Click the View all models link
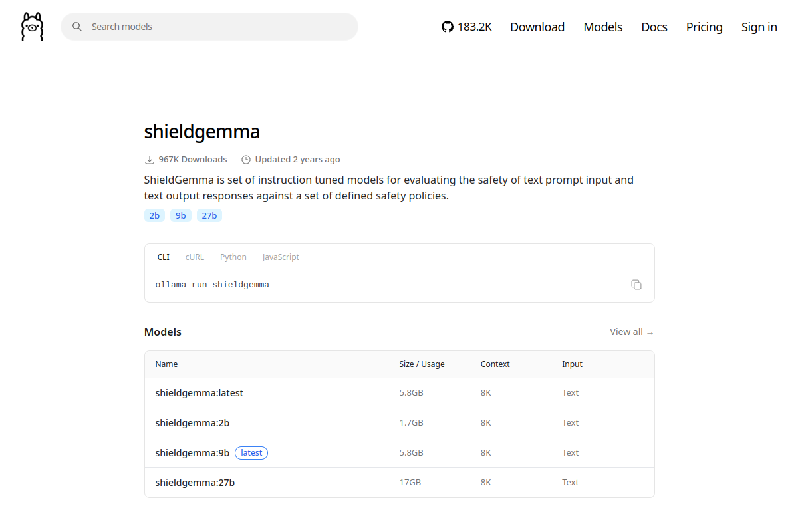The height and width of the screenshot is (532, 798). tap(632, 332)
